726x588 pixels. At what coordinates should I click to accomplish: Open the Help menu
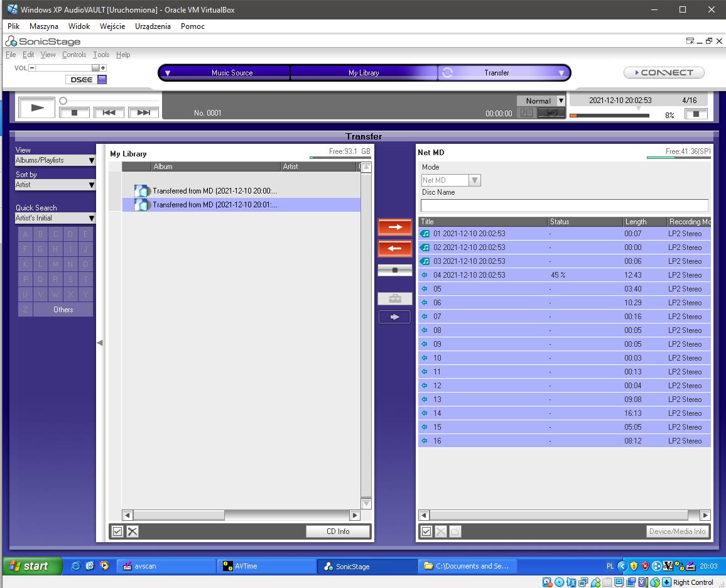click(122, 55)
